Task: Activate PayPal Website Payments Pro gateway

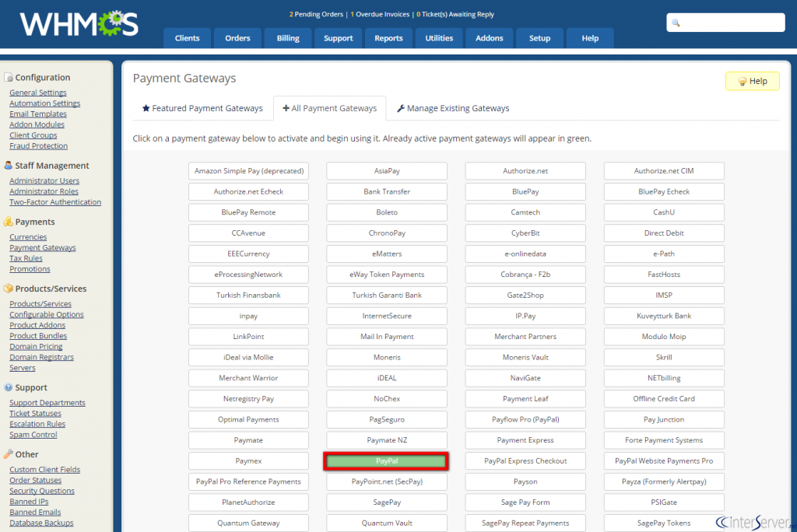Action: pyautogui.click(x=664, y=461)
